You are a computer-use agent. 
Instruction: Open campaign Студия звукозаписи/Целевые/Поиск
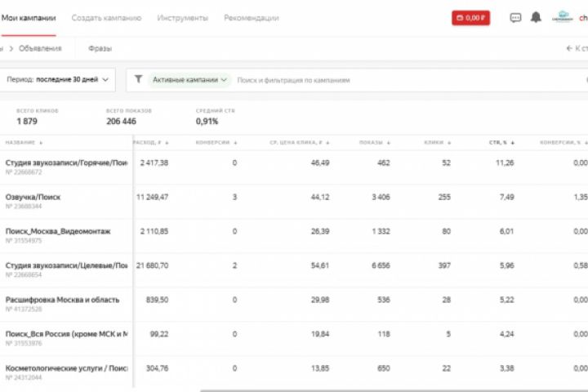pos(66,265)
